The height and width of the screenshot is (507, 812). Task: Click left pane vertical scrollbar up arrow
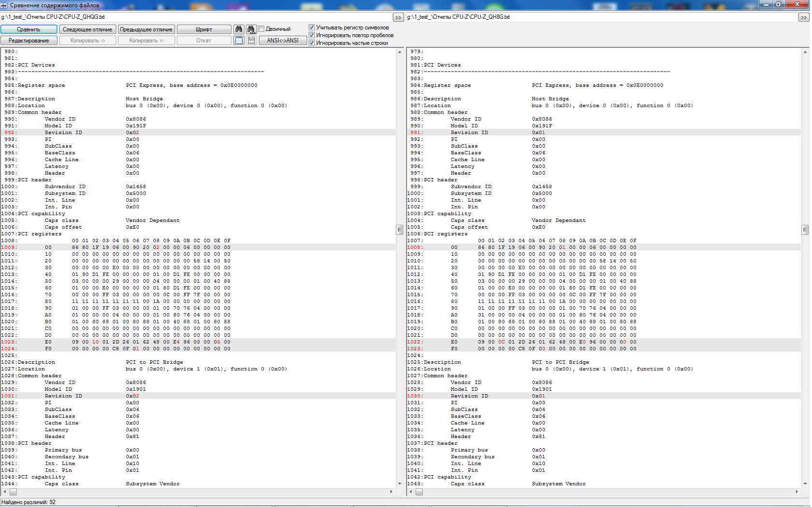pyautogui.click(x=400, y=52)
